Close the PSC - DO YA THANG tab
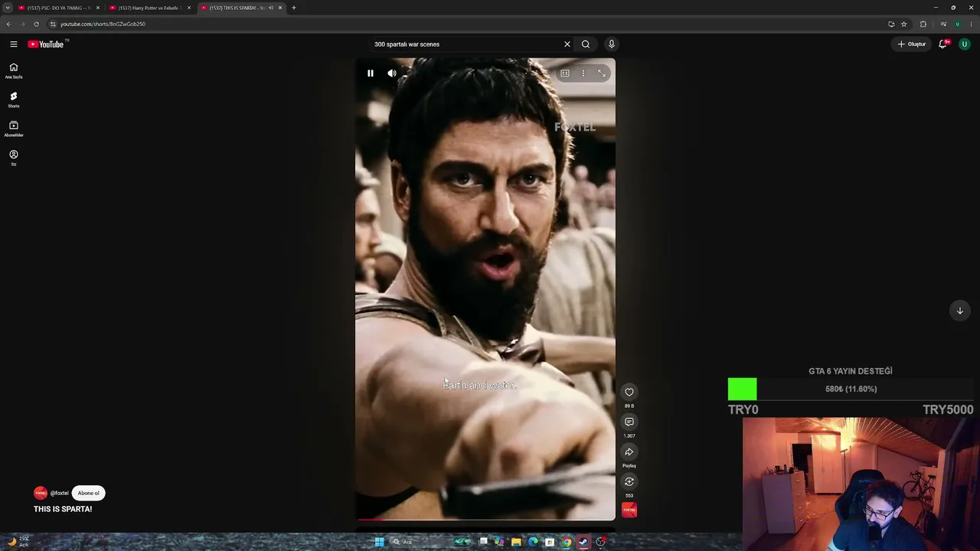This screenshot has height=551, width=980. click(98, 8)
